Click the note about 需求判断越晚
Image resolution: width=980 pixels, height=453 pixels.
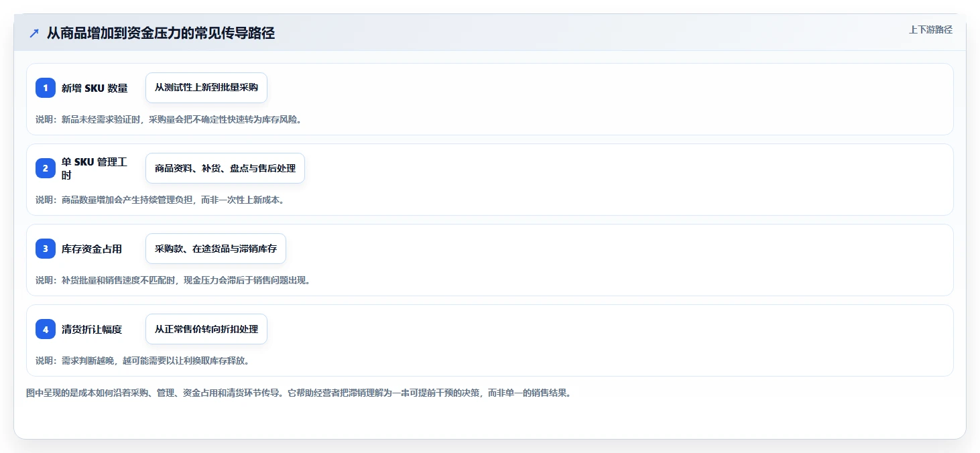[142, 361]
